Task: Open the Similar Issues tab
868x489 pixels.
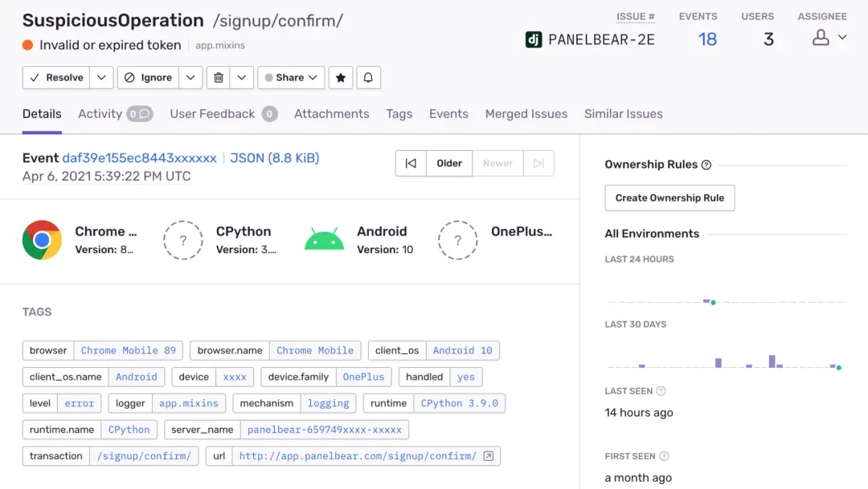Action: [x=624, y=114]
